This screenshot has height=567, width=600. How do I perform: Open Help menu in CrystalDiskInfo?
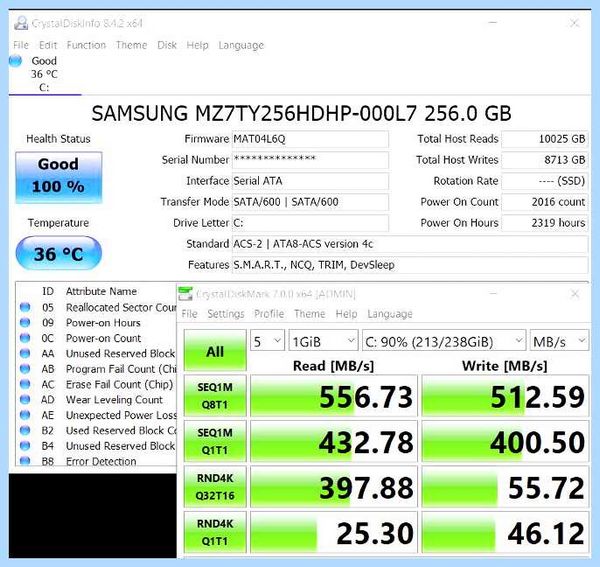[x=197, y=45]
